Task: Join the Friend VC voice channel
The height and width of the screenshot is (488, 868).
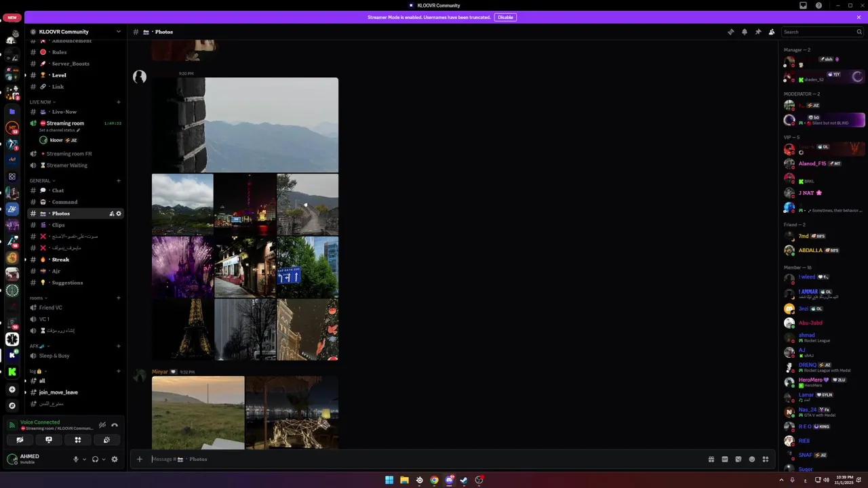Action: coord(75,308)
